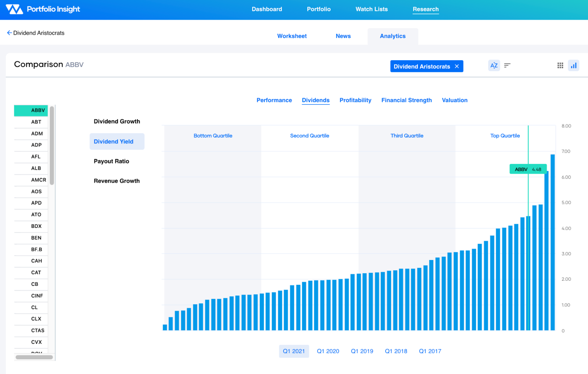Select ABT in the ticker list
Viewport: 588px width, 374px height.
(x=31, y=122)
